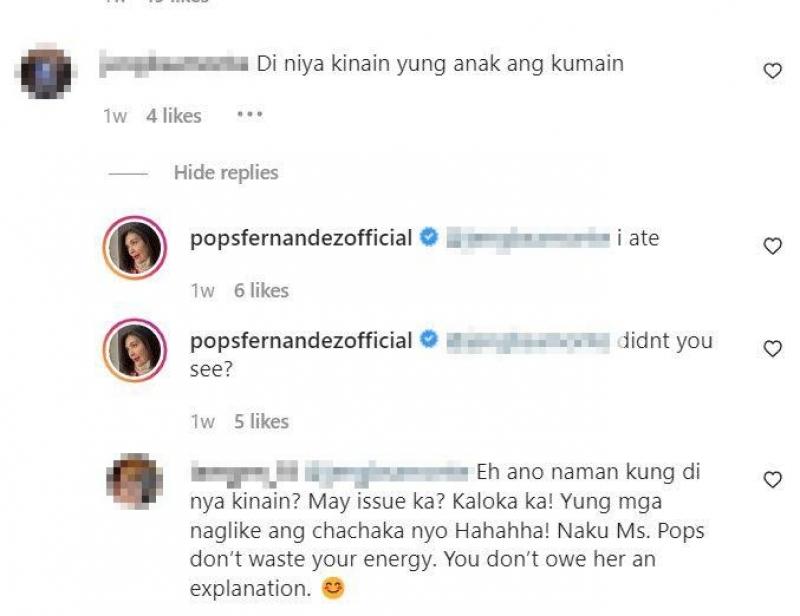Open the blurred mention in 'i ate' reply
Screen dimensions: 800x616
click(x=528, y=239)
